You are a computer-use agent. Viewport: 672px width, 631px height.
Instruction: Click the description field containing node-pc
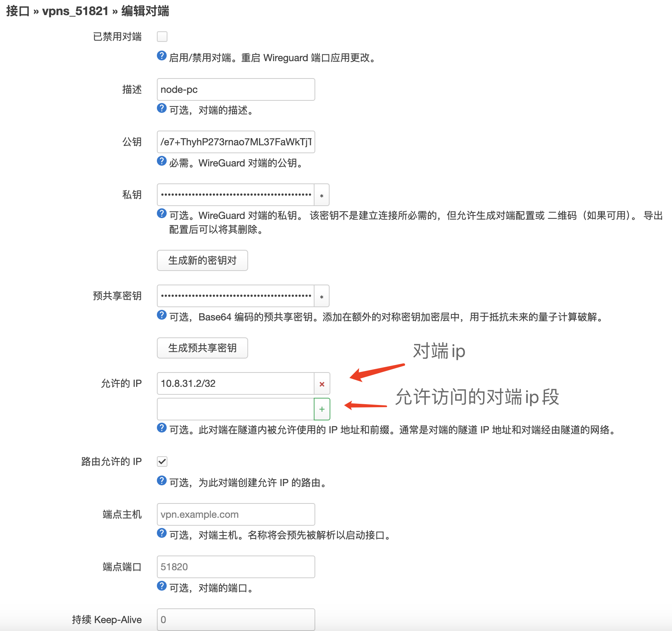point(236,90)
